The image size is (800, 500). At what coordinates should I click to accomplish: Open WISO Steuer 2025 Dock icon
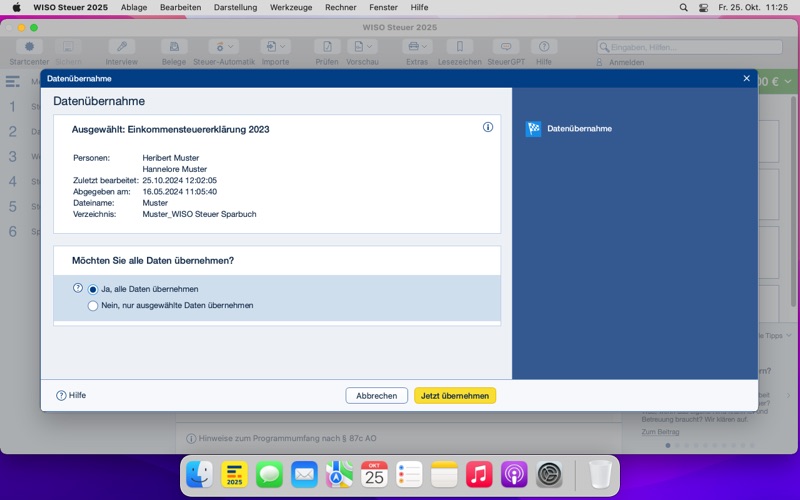coord(234,474)
